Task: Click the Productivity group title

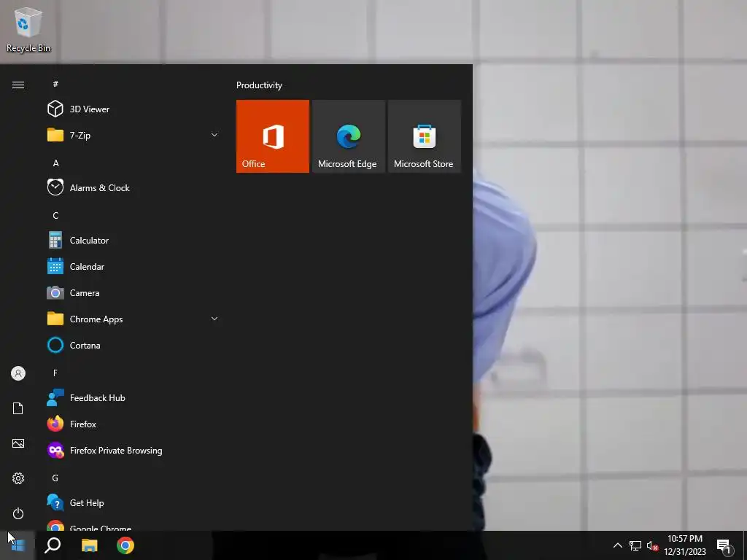Action: point(259,85)
